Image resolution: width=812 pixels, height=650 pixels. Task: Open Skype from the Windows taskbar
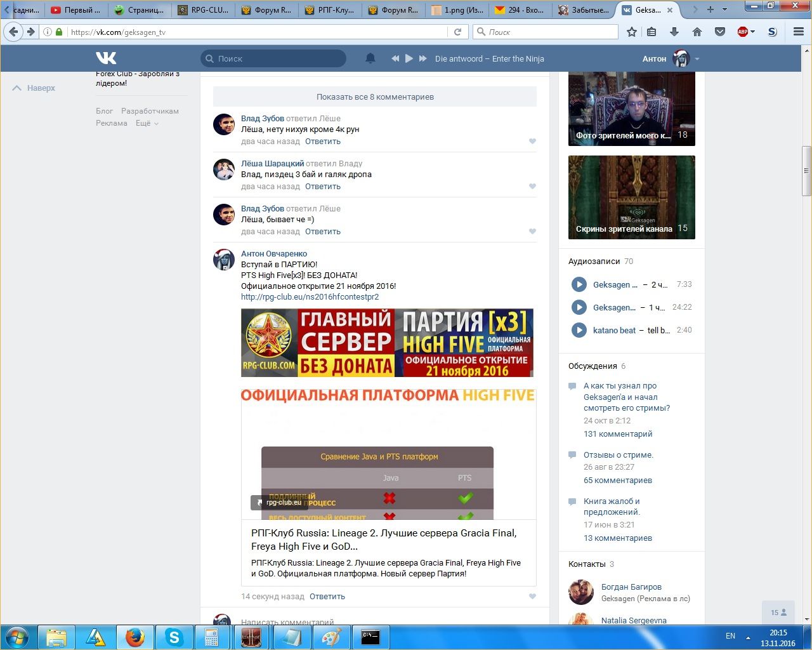click(x=174, y=637)
